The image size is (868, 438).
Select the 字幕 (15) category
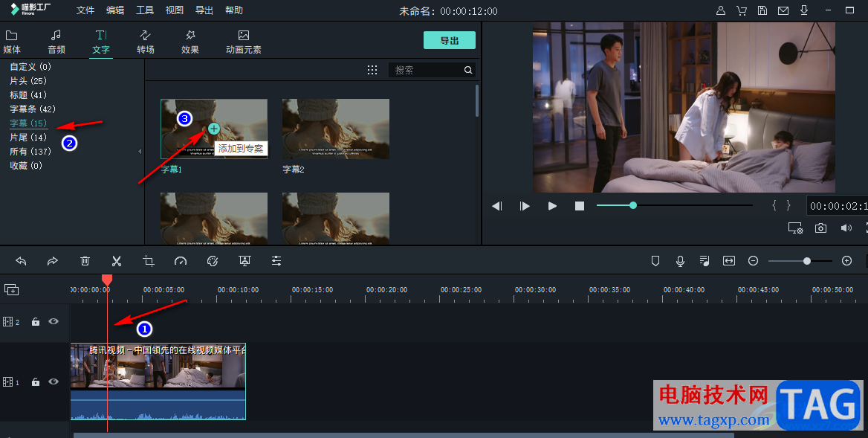(28, 123)
